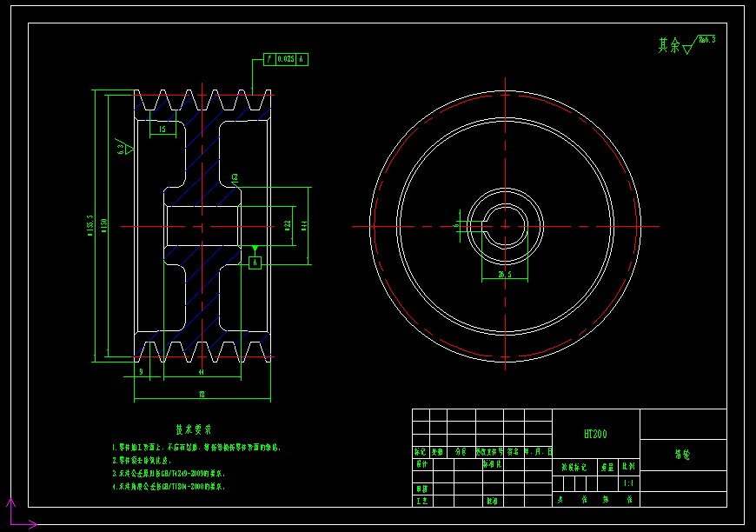Select the red dashed pitch circle
This screenshot has width=756, height=532.
tap(505, 226)
